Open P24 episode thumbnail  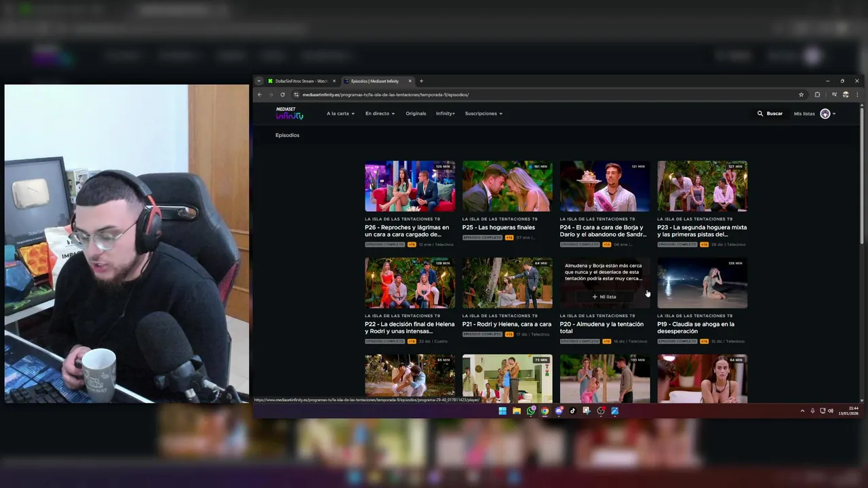click(x=605, y=186)
